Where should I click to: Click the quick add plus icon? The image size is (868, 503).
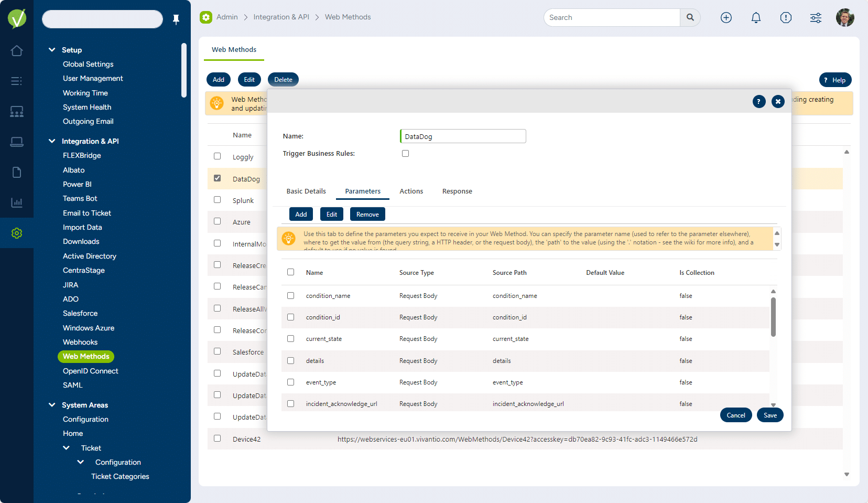(x=726, y=18)
